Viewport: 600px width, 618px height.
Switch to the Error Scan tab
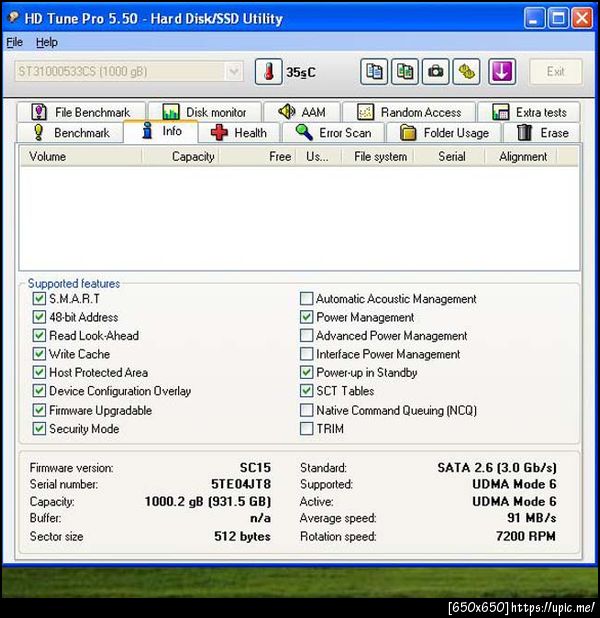coord(333,132)
